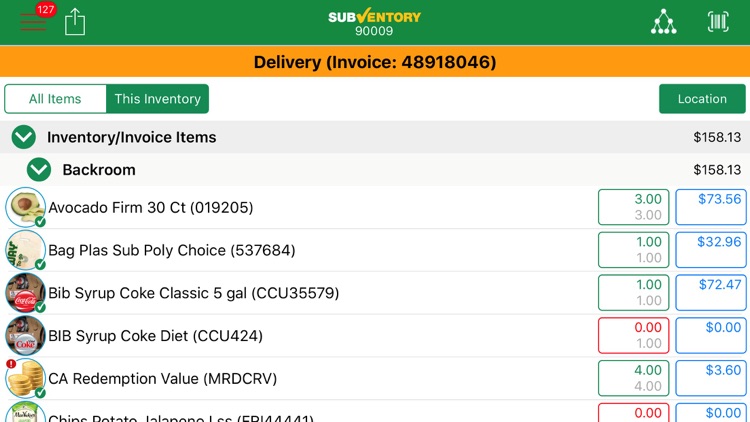
Task: Tap Inventory/Invoice Items total $158.13
Action: click(717, 137)
